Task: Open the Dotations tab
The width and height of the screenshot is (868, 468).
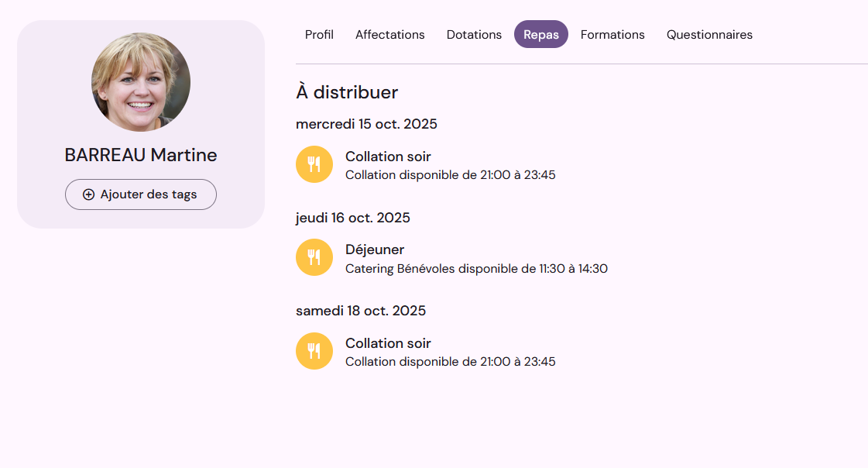Action: click(x=474, y=34)
